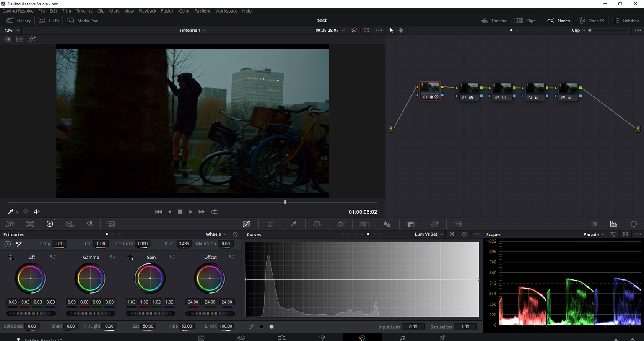This screenshot has width=644, height=341.
Task: Open the Fairlight menu
Action: pos(203,11)
